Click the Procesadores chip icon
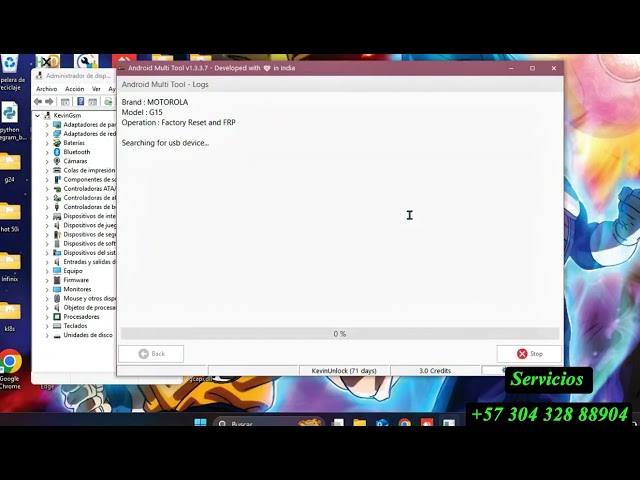 tap(57, 317)
